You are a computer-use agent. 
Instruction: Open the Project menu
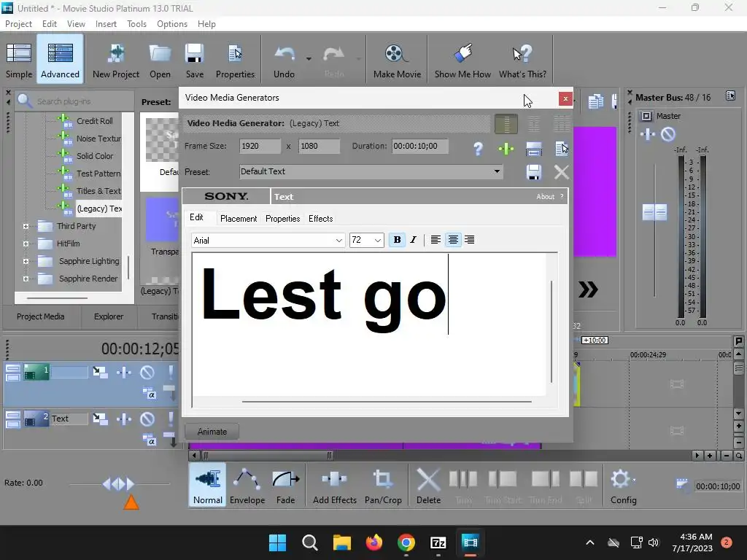18,24
